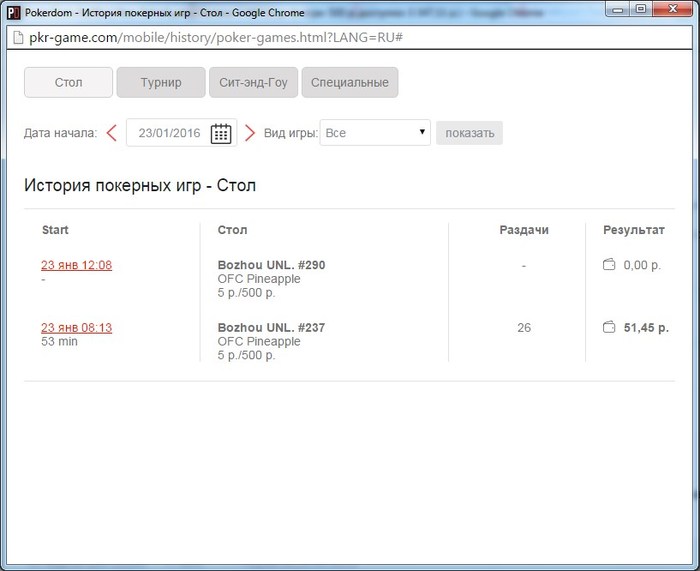Switch to the Турнир tab
This screenshot has height=571, width=700.
161,82
